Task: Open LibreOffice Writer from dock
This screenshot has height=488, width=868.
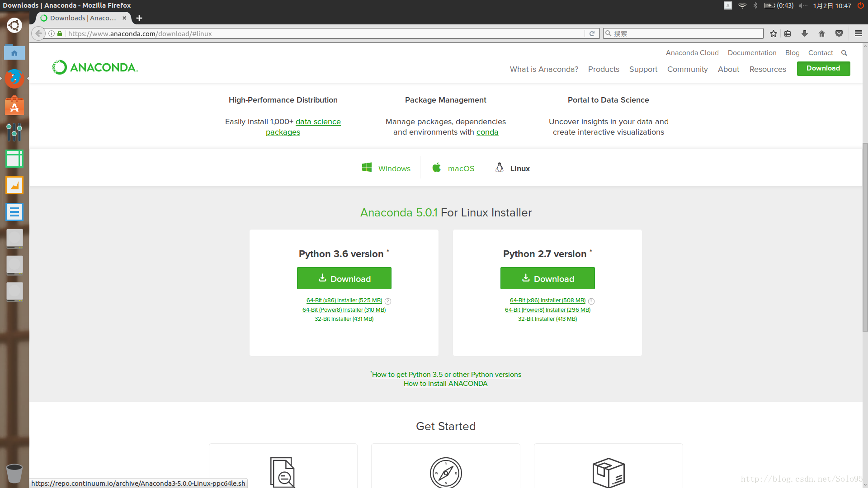Action: click(14, 212)
